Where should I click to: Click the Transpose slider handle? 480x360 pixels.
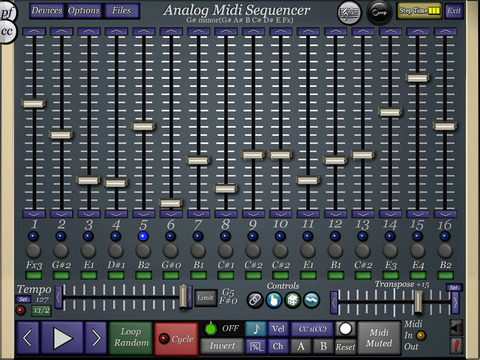[x=418, y=302]
